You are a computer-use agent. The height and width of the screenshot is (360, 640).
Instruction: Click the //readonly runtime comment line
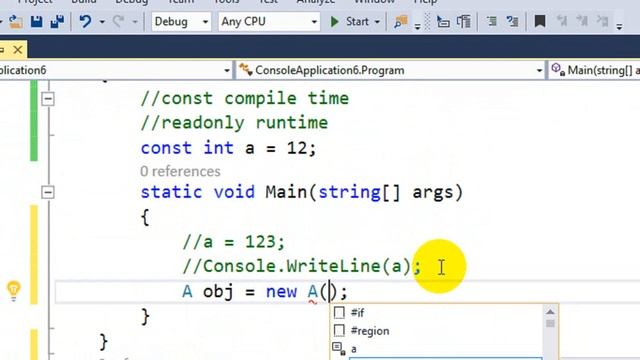tap(234, 123)
